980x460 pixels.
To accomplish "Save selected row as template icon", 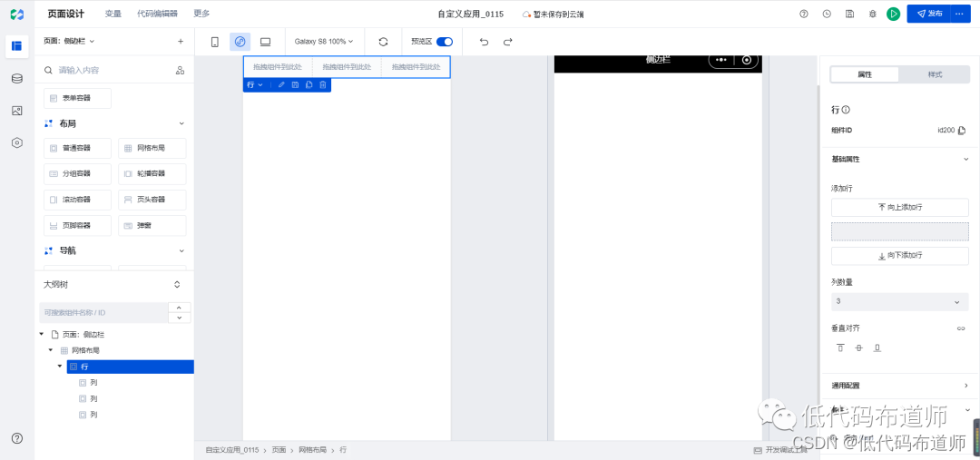I will [x=295, y=85].
